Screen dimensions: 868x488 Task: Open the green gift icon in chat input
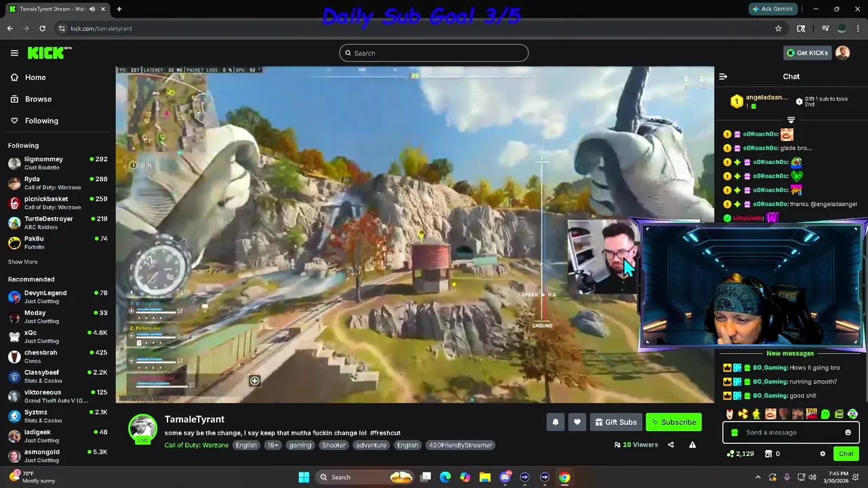tap(734, 432)
